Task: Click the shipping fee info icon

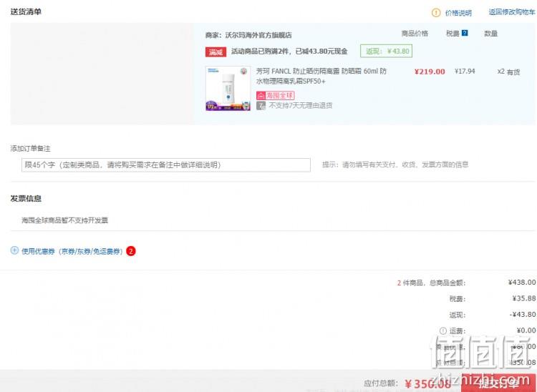Action: pyautogui.click(x=442, y=330)
